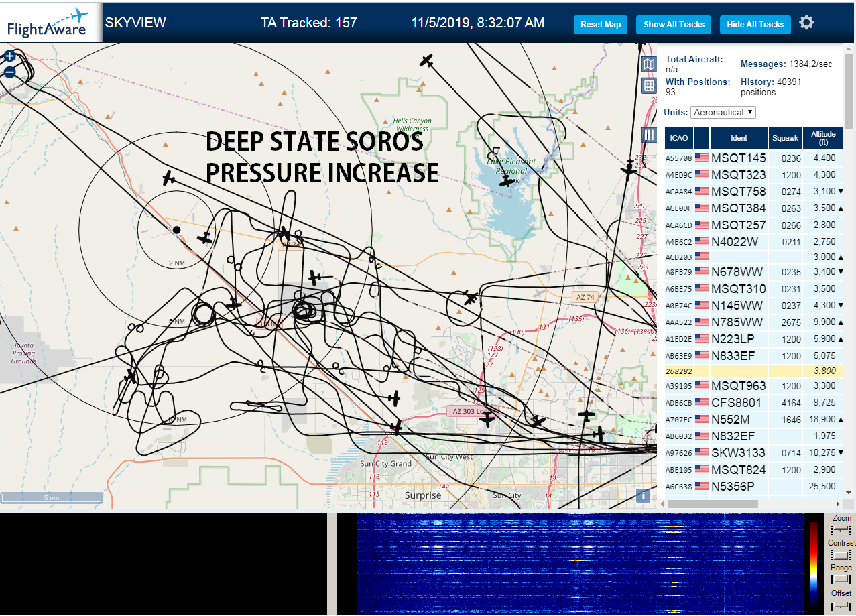Sort the table by Squawk column header
856x616 pixels.
point(785,138)
